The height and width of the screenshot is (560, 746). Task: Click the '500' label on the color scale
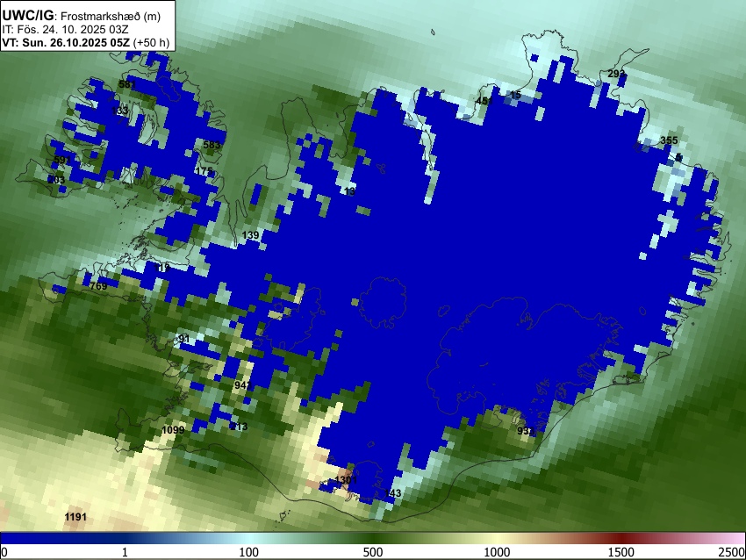click(x=373, y=552)
